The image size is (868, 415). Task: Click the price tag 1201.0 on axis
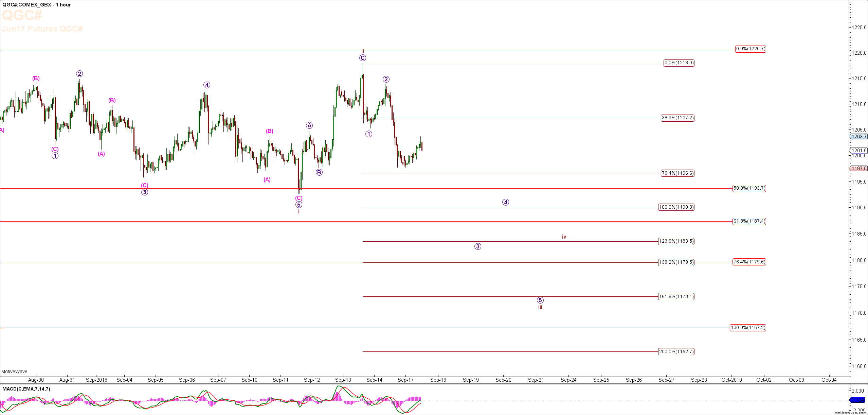coord(859,151)
